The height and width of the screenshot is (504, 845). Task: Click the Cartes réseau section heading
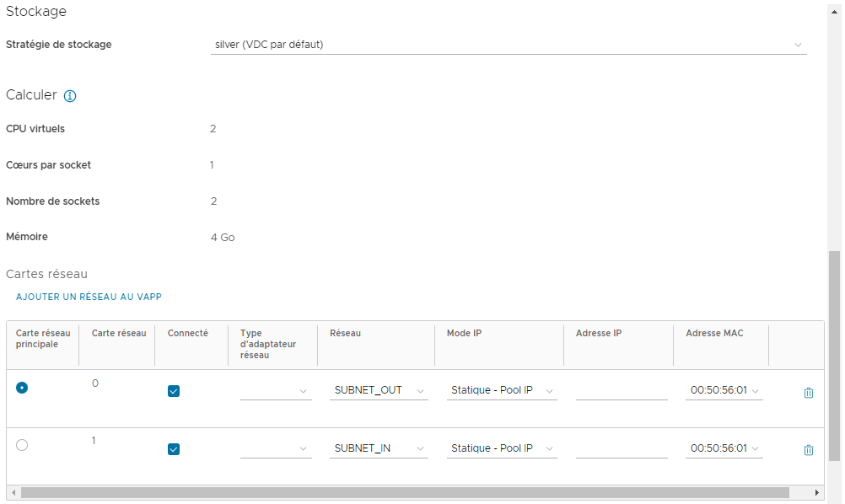(47, 274)
